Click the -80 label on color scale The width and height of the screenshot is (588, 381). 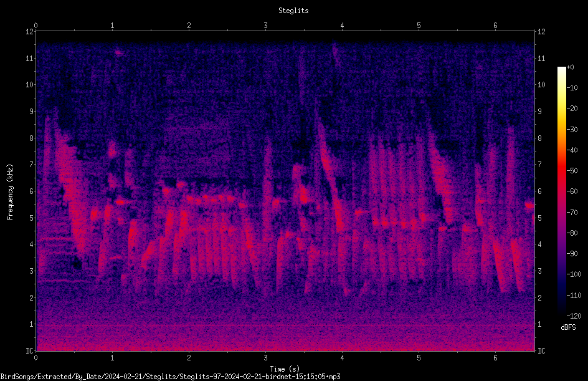coord(572,233)
